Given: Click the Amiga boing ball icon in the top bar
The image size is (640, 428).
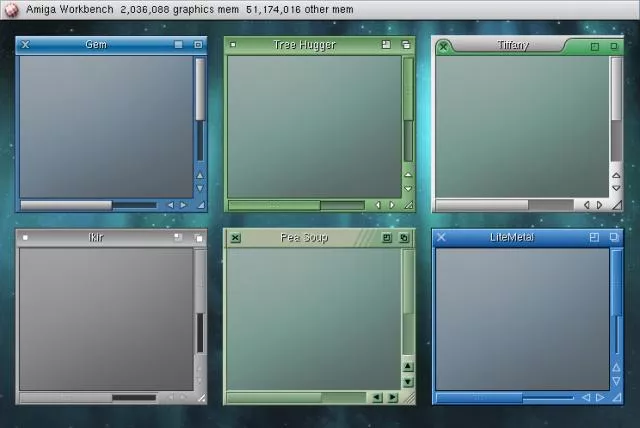Looking at the screenshot, I should click(11, 8).
